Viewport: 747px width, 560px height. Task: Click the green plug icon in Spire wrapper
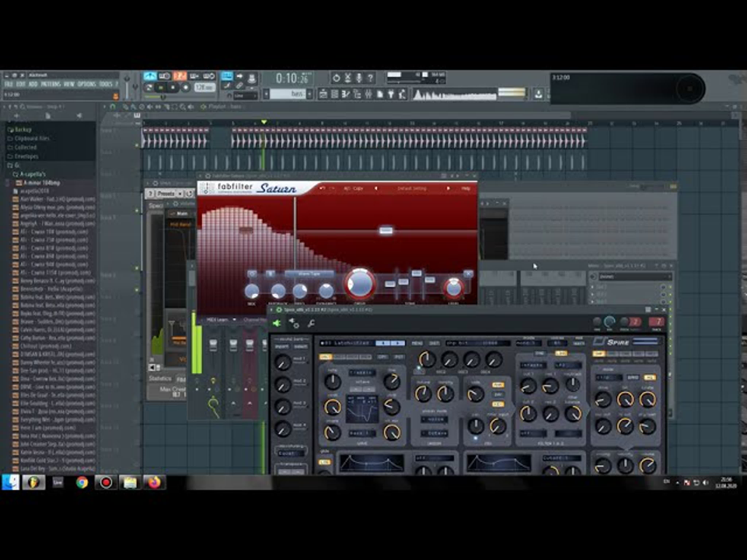click(x=277, y=323)
